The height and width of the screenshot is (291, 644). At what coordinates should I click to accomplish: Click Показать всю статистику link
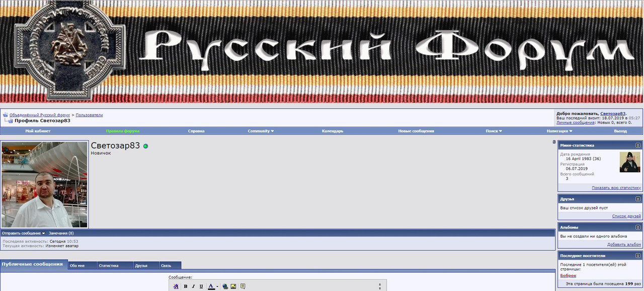616,187
